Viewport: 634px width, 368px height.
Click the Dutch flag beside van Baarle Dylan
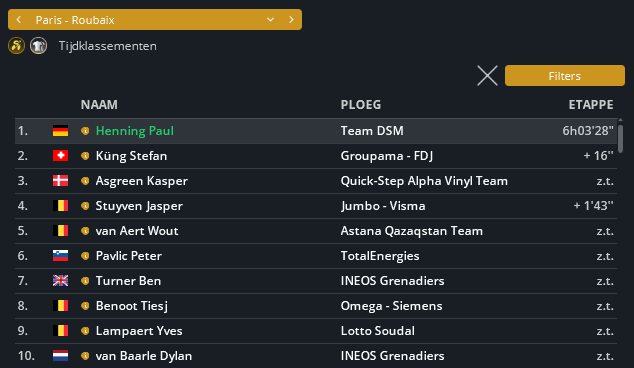click(60, 356)
